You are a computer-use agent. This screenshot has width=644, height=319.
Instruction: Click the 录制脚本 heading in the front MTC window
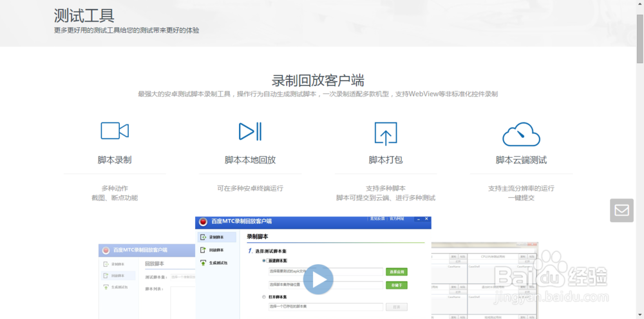258,237
